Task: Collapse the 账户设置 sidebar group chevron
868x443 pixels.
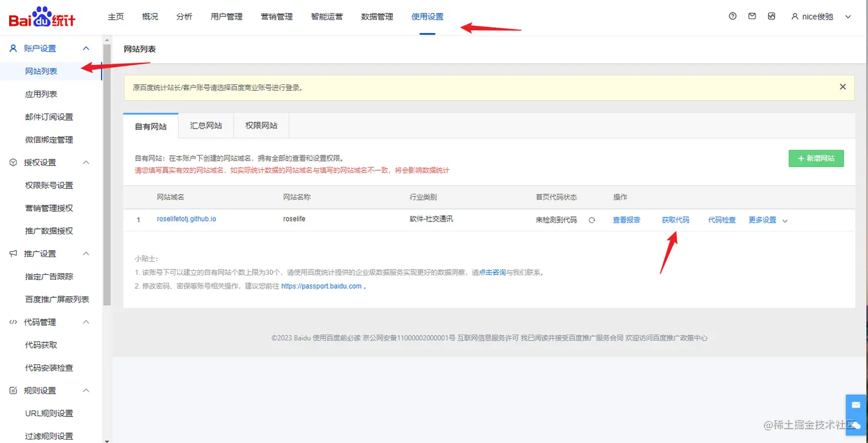Action: (87, 49)
